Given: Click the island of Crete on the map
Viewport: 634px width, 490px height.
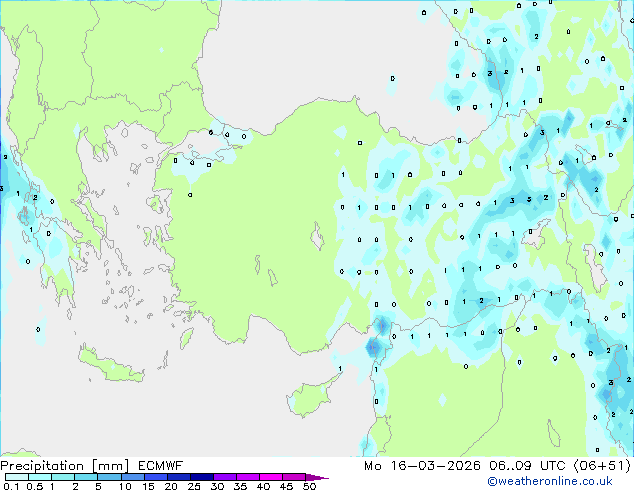Looking at the screenshot, I should (x=111, y=366).
